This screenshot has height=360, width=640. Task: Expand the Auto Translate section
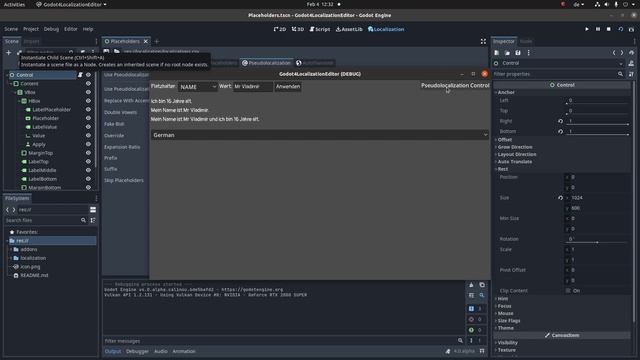pos(514,162)
